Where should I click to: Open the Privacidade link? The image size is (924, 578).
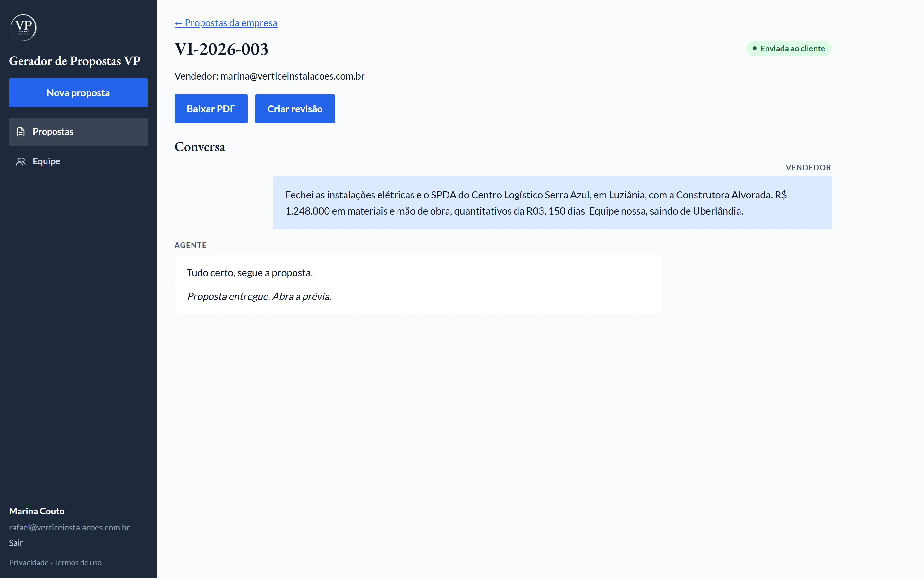pos(29,562)
